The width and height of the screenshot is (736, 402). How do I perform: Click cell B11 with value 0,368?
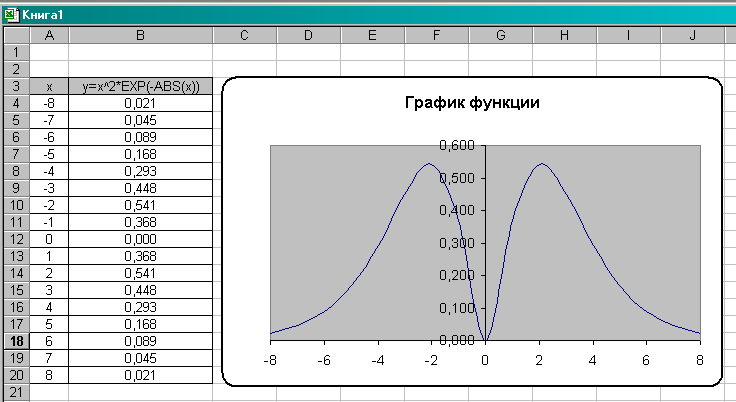pos(140,222)
